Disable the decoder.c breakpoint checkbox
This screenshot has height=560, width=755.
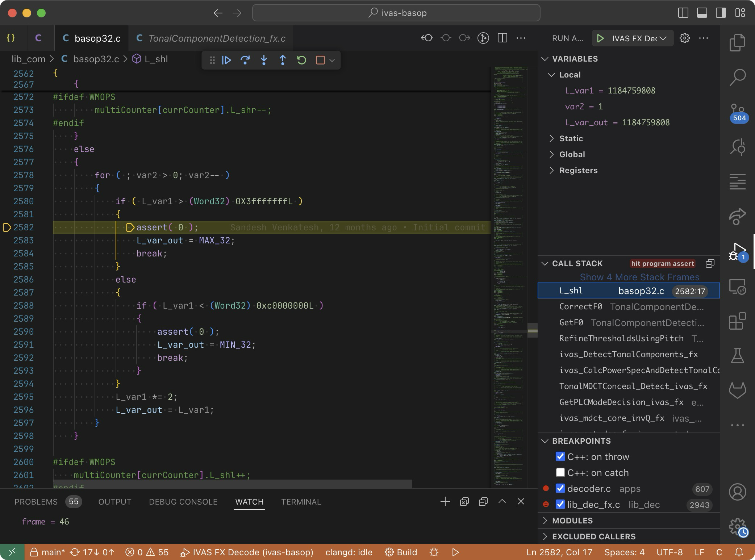click(560, 488)
